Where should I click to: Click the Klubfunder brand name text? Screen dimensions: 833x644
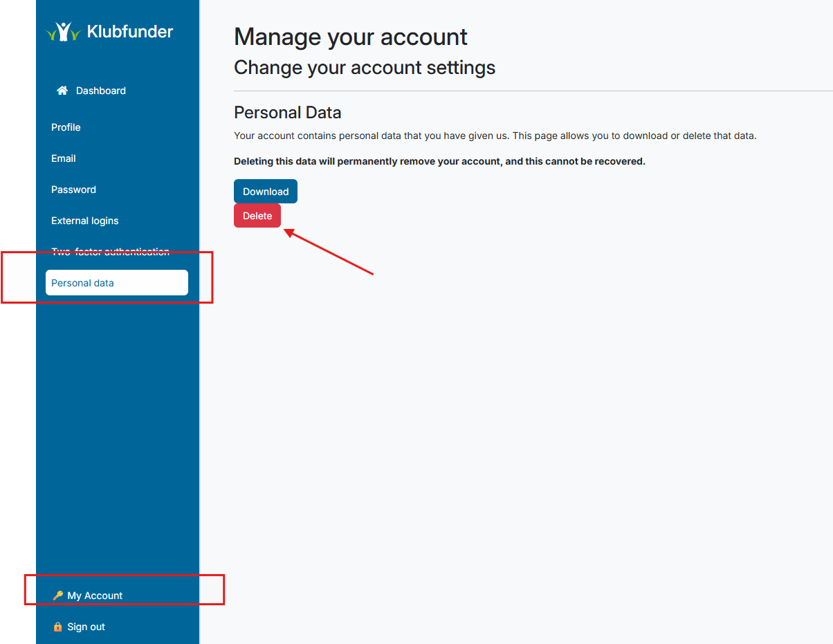tap(129, 31)
